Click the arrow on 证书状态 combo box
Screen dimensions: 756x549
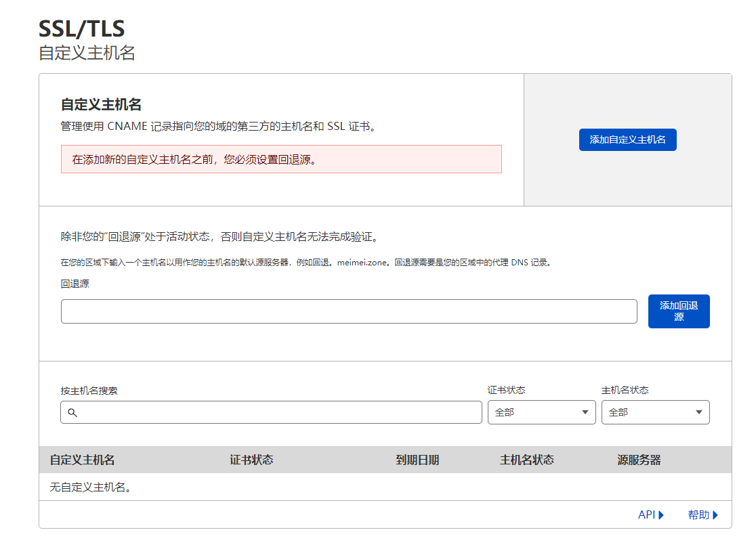[585, 412]
